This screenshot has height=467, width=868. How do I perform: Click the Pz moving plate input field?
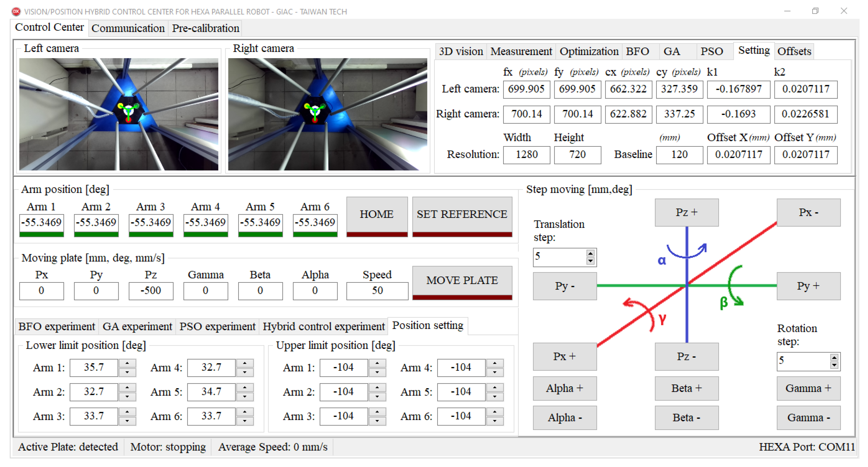pyautogui.click(x=151, y=291)
